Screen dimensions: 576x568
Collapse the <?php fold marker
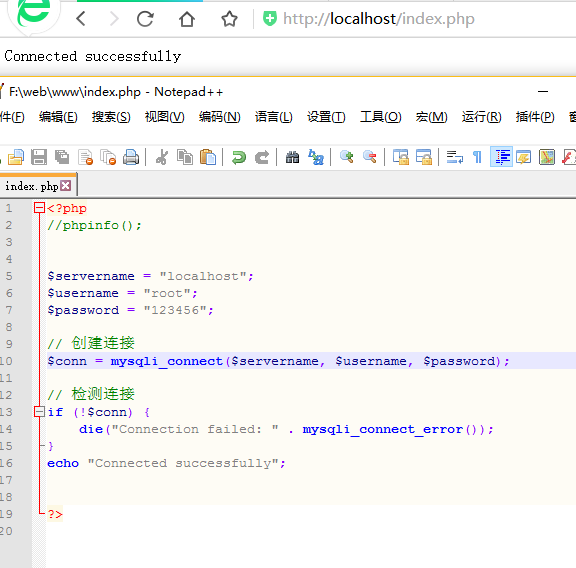39,208
